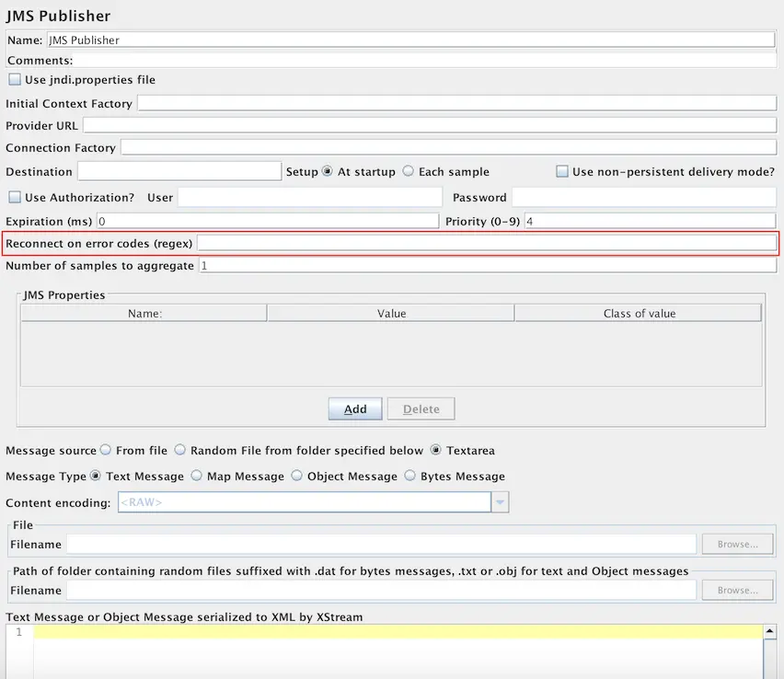This screenshot has height=679, width=784.
Task: Click Browse next to the File filename
Action: click(x=737, y=544)
